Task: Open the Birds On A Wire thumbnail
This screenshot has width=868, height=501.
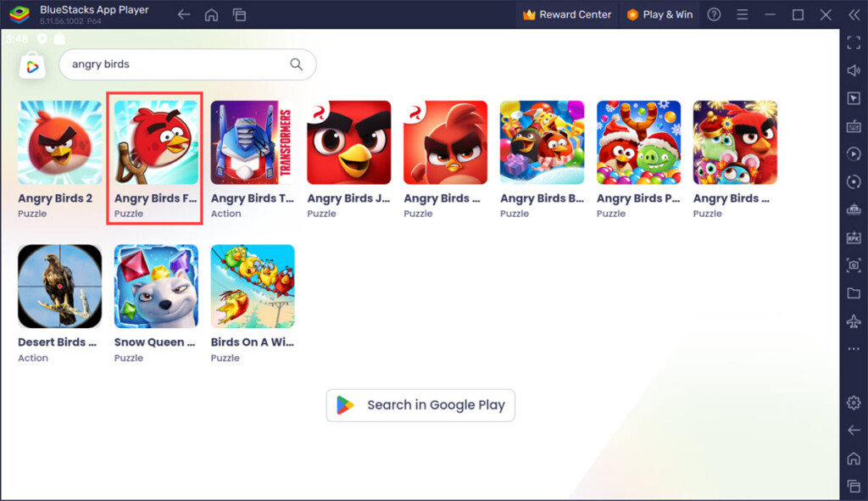Action: 253,287
